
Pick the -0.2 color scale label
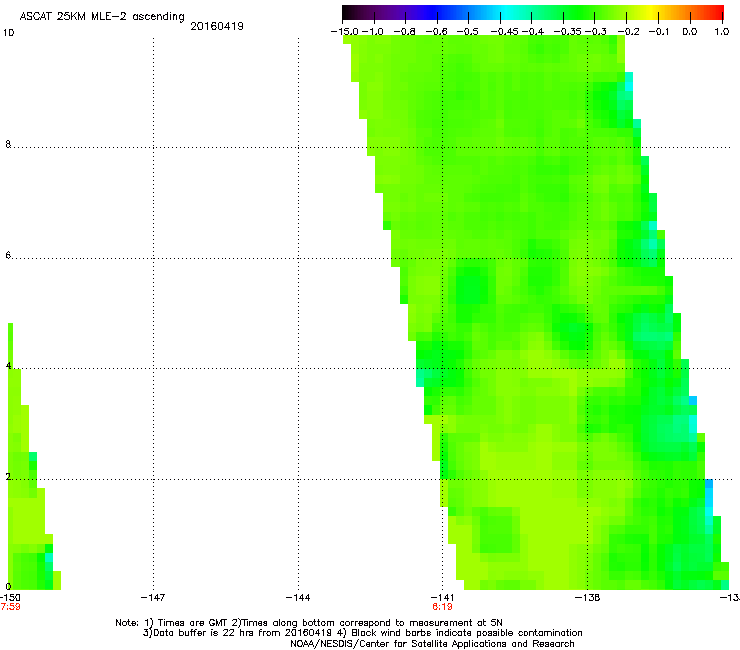tap(628, 32)
